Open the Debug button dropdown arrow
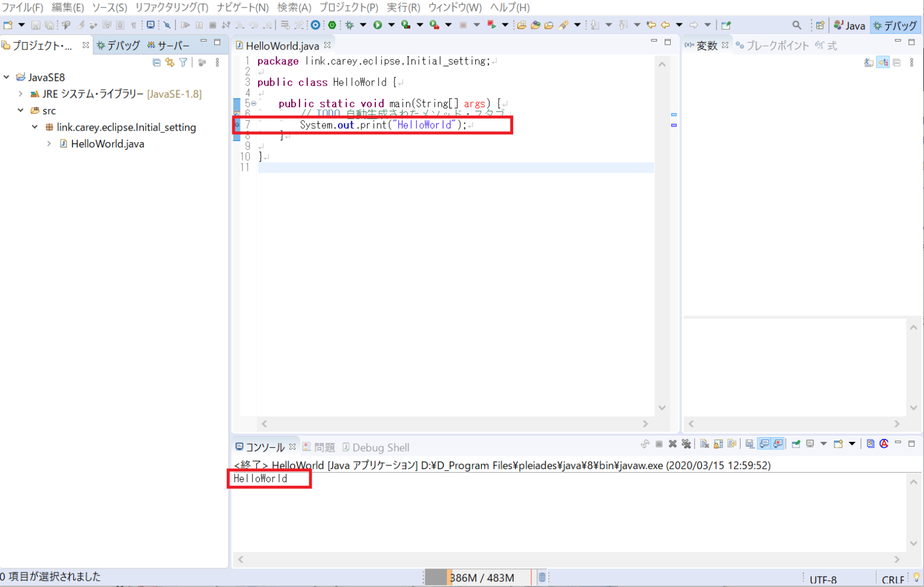This screenshot has width=924, height=587. point(363,25)
